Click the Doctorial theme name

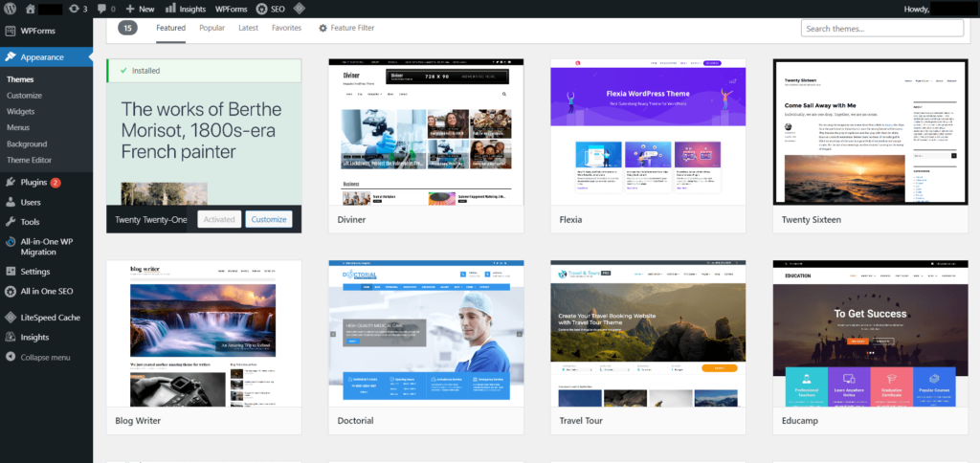point(356,421)
